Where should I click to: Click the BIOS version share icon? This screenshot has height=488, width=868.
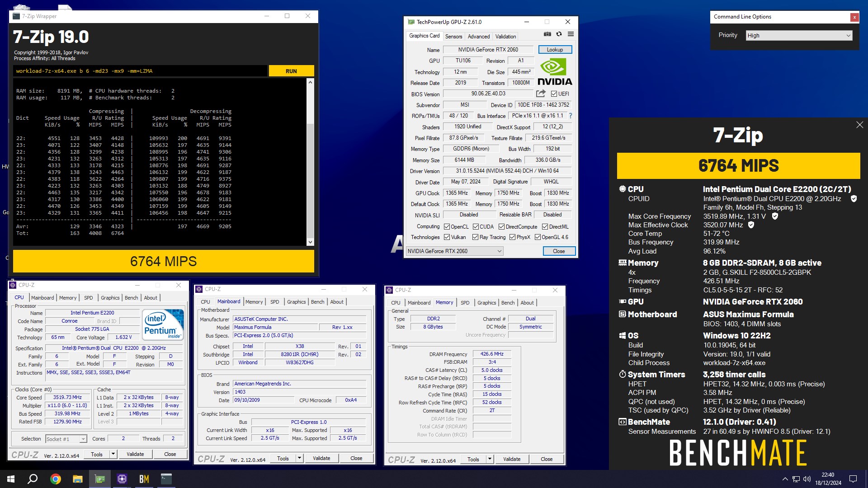point(541,94)
